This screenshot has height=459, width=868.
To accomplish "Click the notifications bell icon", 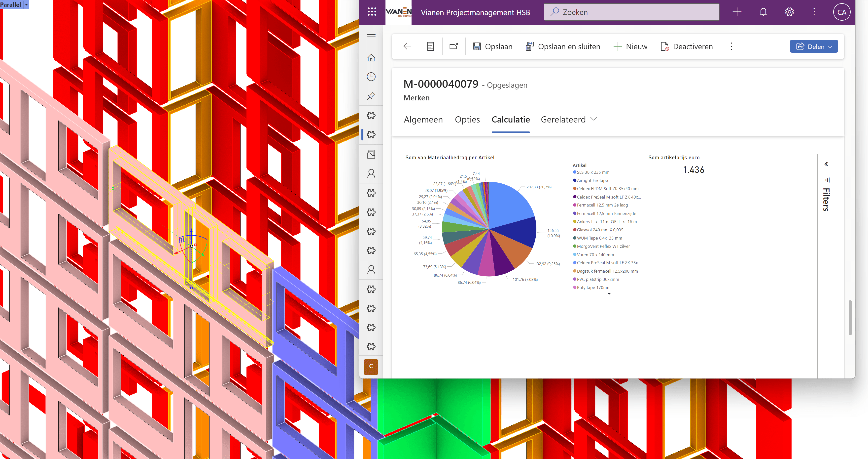I will click(763, 12).
